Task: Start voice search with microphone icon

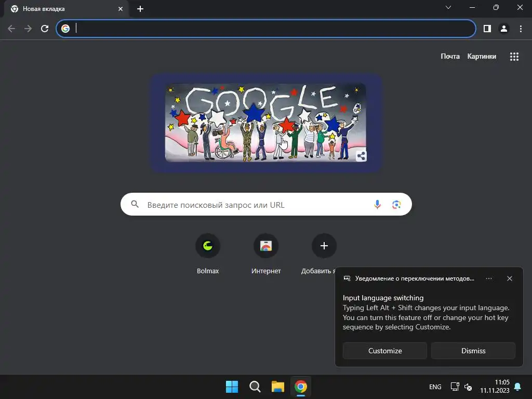Action: coord(377,204)
